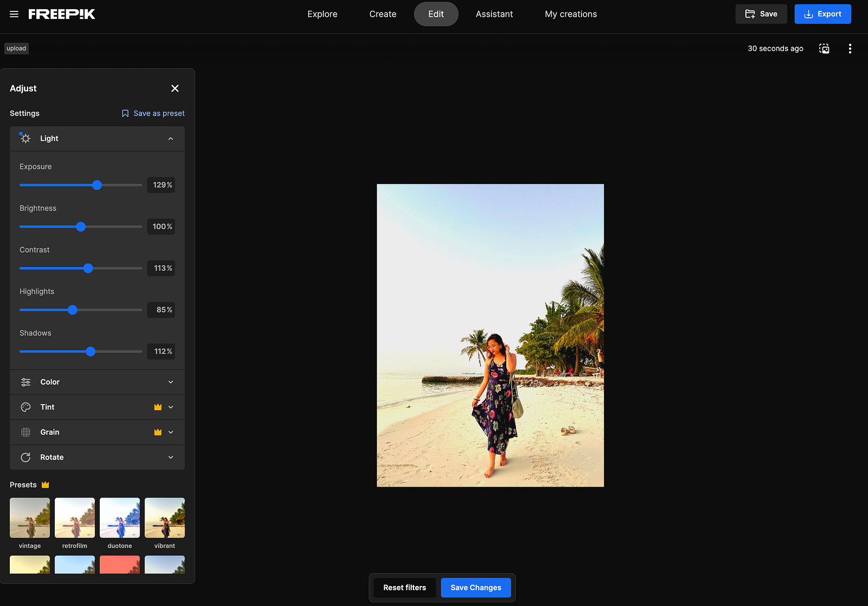Open the hamburger menu icon

click(14, 14)
